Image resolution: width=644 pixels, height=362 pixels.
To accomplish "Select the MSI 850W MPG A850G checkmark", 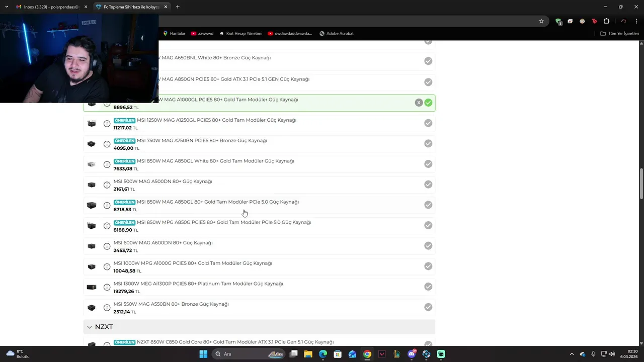I will (x=428, y=225).
